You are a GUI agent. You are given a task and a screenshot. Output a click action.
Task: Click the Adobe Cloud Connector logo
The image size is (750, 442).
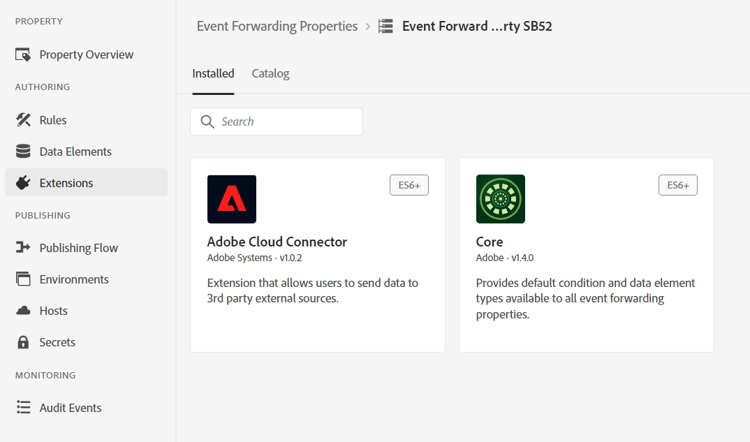(232, 199)
